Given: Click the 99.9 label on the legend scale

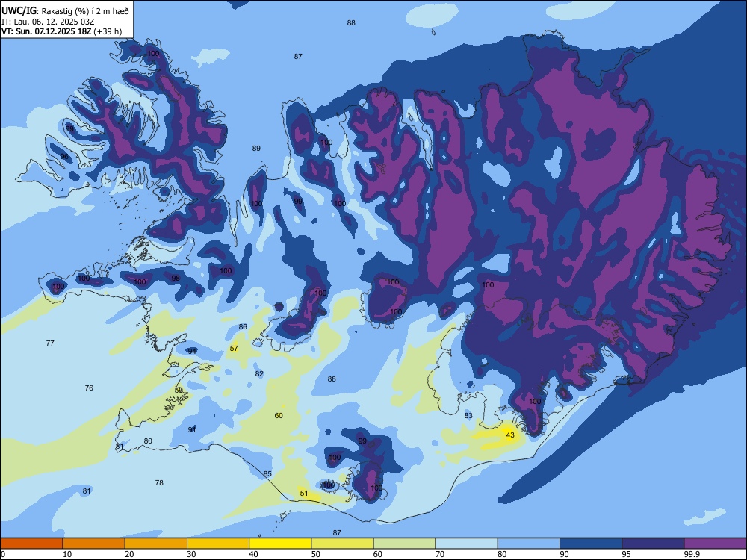Looking at the screenshot, I should 692,554.
